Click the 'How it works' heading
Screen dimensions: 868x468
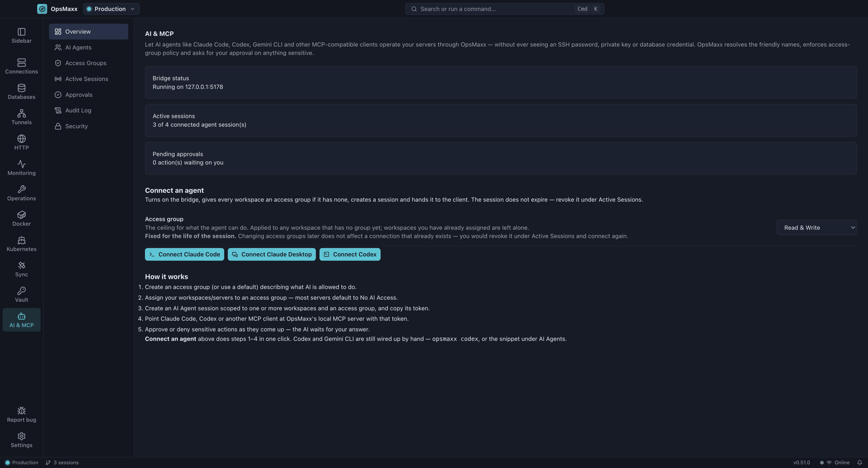(166, 277)
